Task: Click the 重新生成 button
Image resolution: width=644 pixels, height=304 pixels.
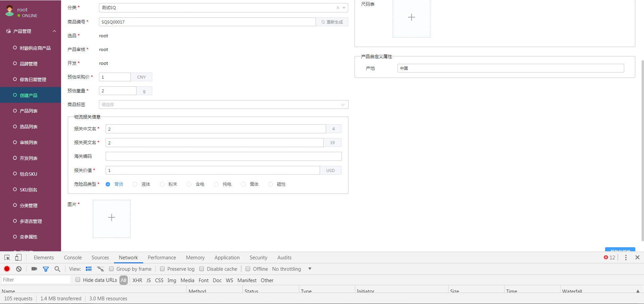Action: (332, 22)
